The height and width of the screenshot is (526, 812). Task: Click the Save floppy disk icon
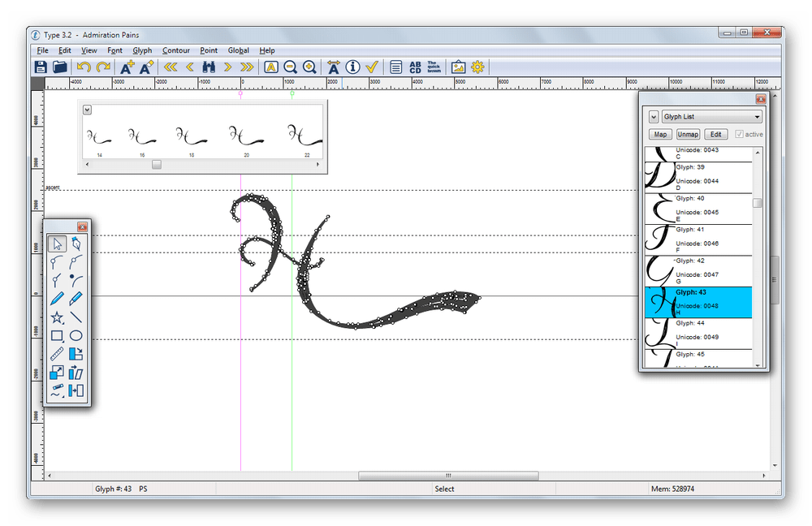(41, 67)
